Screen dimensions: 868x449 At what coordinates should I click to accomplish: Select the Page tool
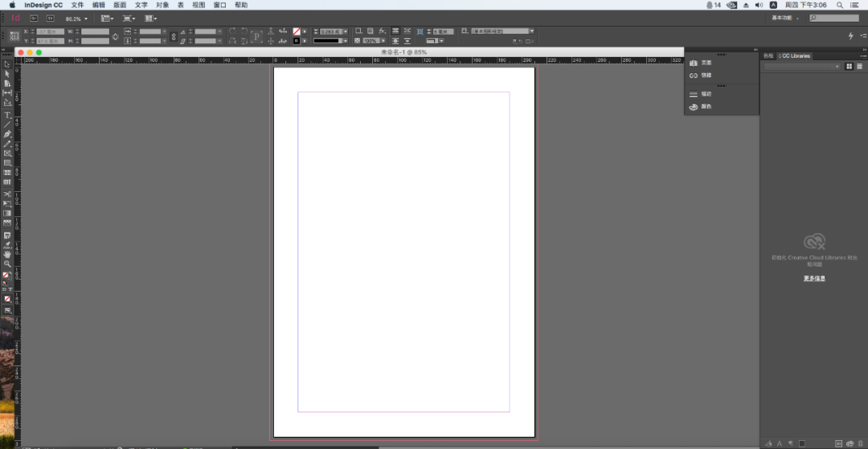[x=7, y=84]
